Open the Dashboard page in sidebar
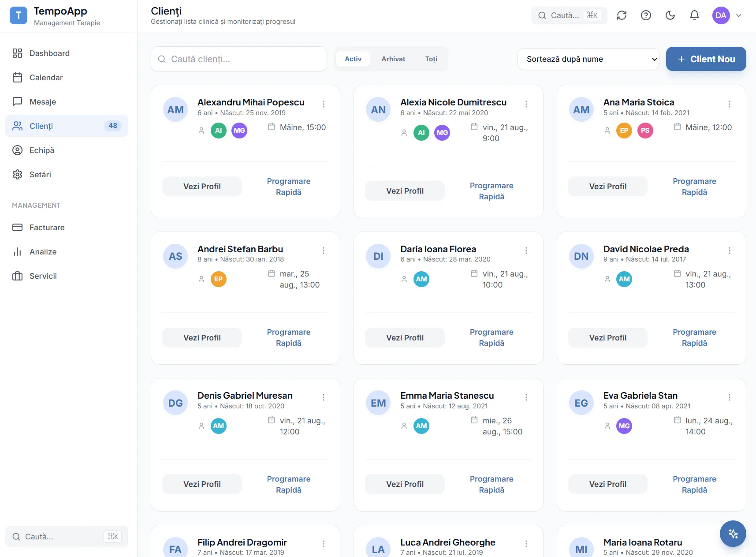 pos(67,53)
